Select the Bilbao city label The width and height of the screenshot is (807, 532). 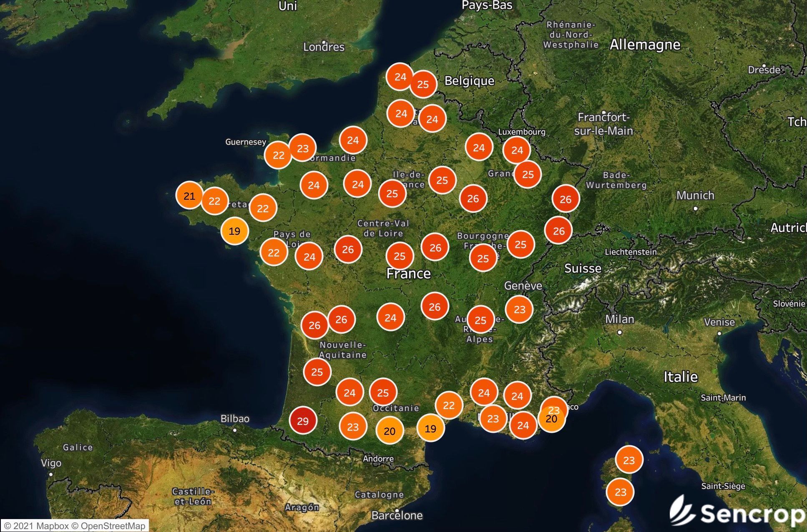point(235,419)
